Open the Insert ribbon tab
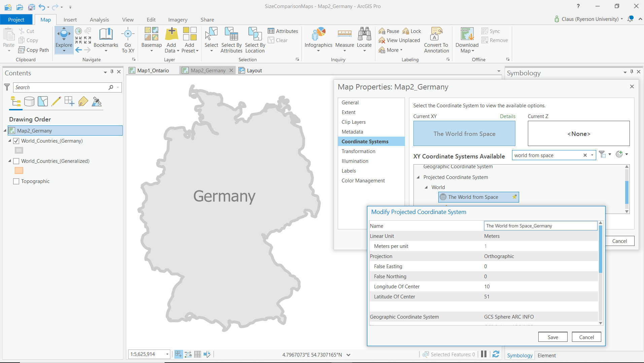644x363 pixels. [x=70, y=20]
